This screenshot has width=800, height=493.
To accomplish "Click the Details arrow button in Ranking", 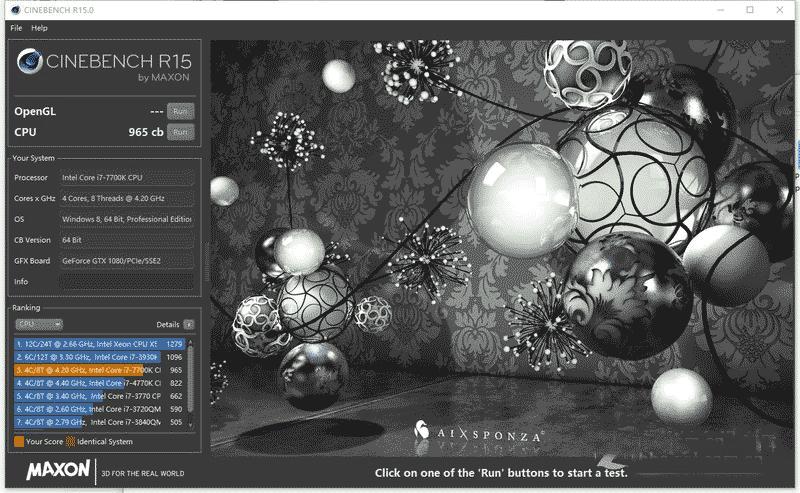I will (x=188, y=325).
